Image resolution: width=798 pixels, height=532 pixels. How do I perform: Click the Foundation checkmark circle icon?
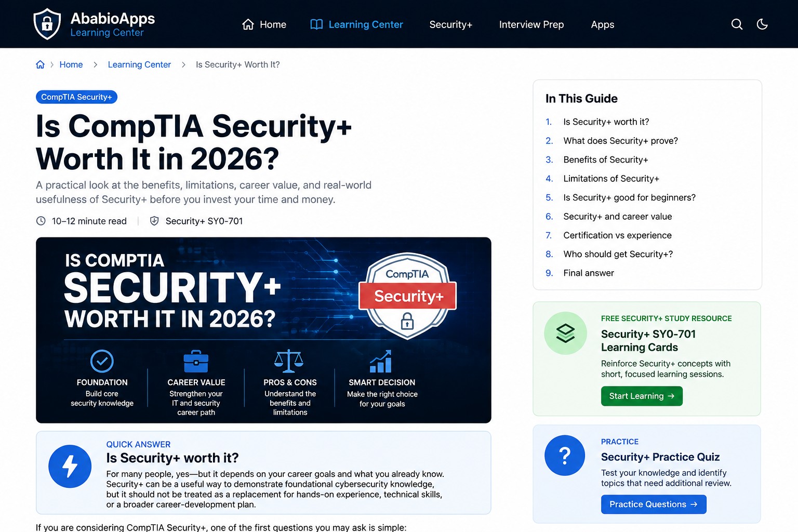point(102,361)
